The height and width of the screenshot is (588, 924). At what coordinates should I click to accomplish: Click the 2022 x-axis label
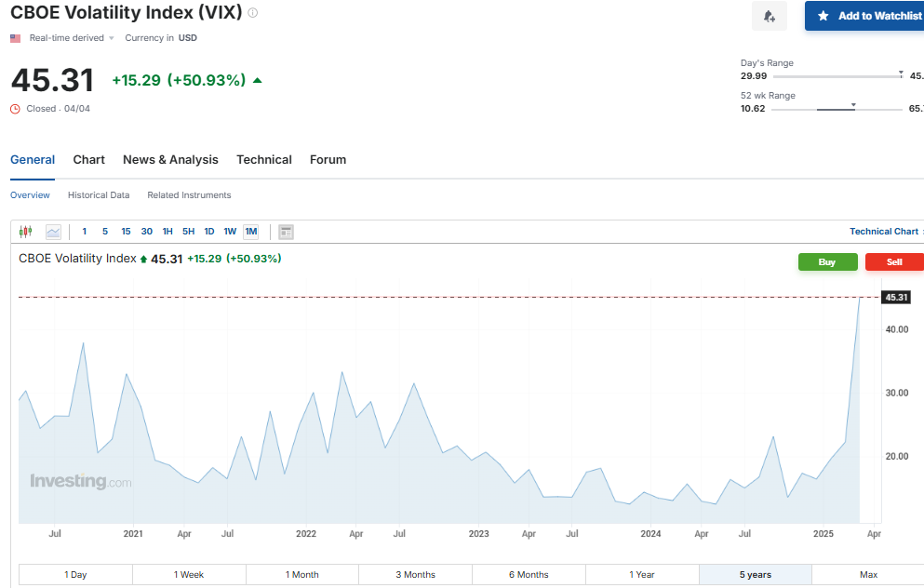(x=306, y=534)
